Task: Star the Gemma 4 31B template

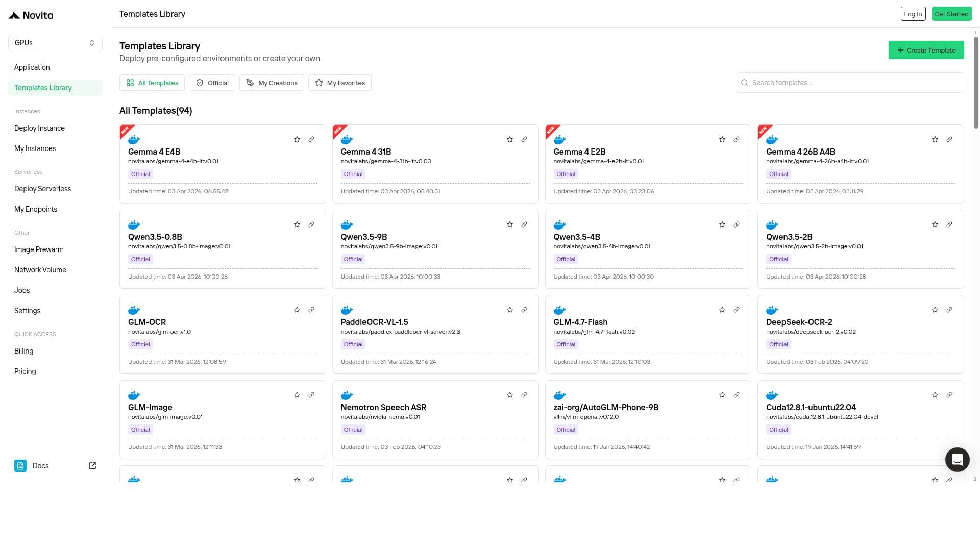Action: (x=510, y=139)
